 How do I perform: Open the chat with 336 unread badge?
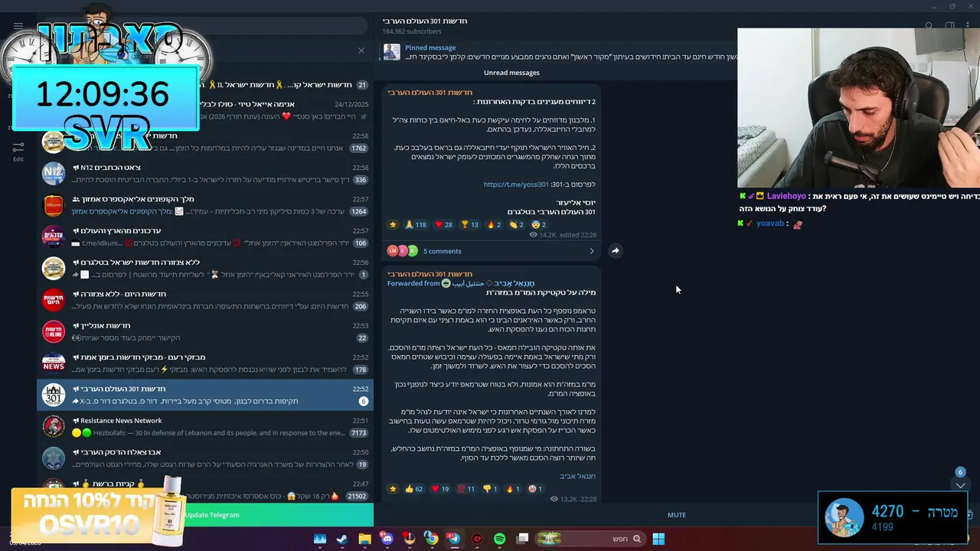pyautogui.click(x=205, y=174)
